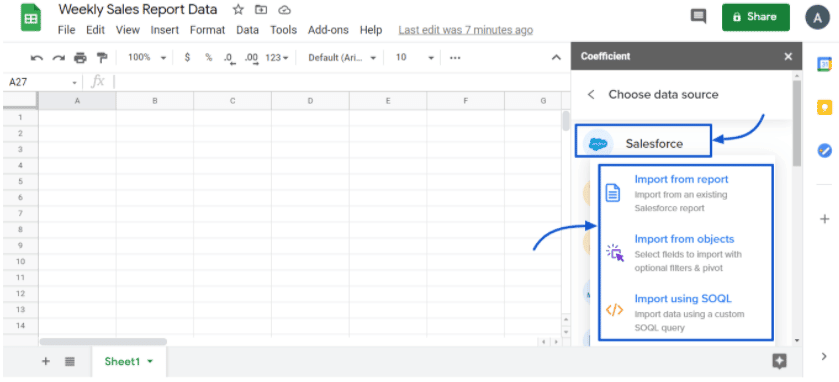Open the File menu

66,30
